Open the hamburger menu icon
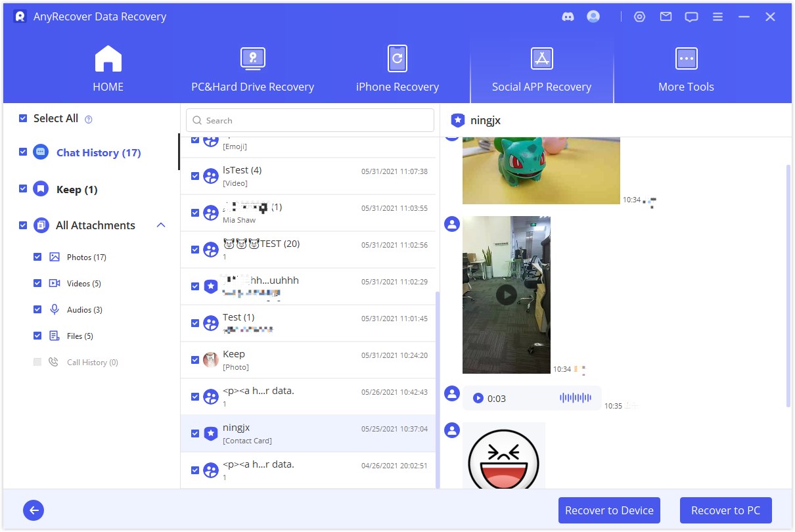This screenshot has width=795, height=532. 717,17
